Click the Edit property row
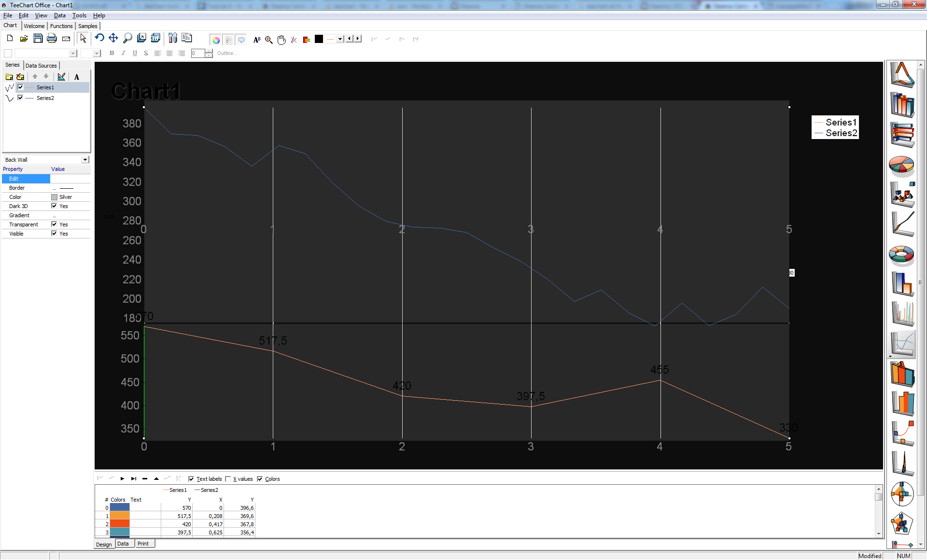Viewport: 927px width, 560px height. 46,179
